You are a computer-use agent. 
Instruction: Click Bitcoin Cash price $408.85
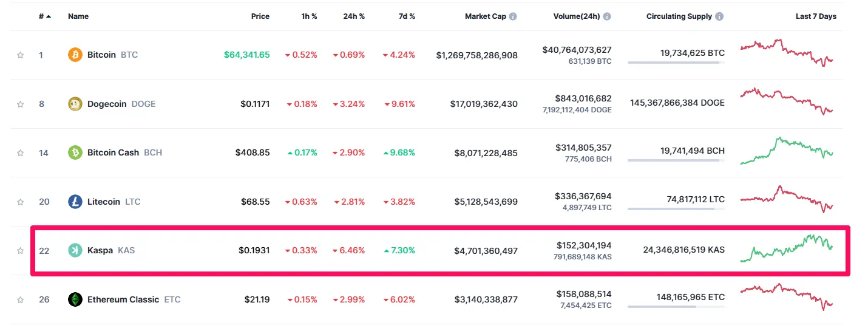coord(253,152)
